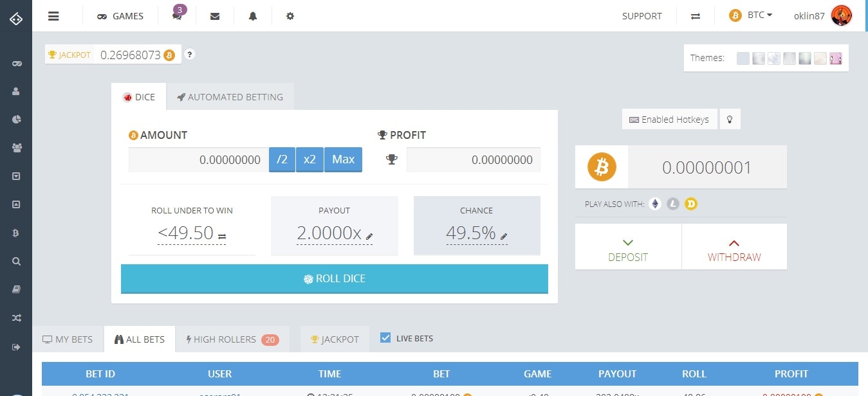Open jackpot help question mark icon

[189, 55]
